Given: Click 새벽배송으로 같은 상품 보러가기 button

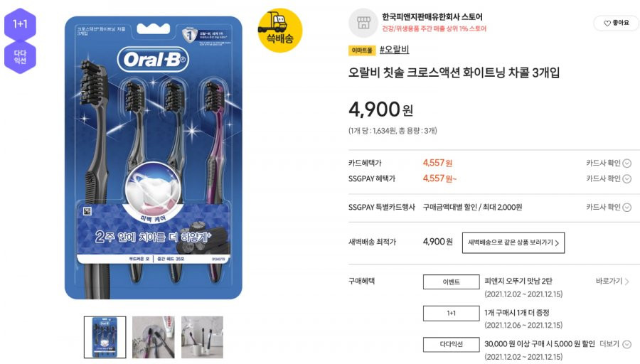Looking at the screenshot, I should click(x=513, y=242).
